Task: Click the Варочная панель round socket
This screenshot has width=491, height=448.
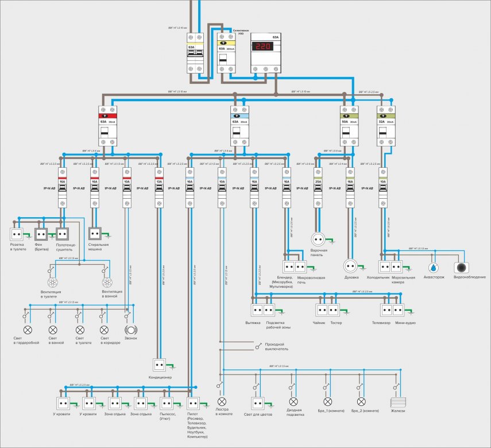Action: pyautogui.click(x=318, y=239)
